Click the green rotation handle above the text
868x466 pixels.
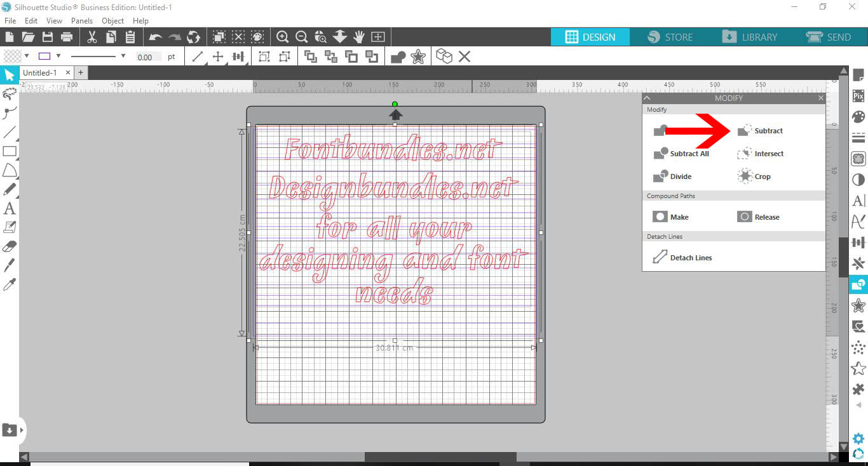tap(395, 104)
